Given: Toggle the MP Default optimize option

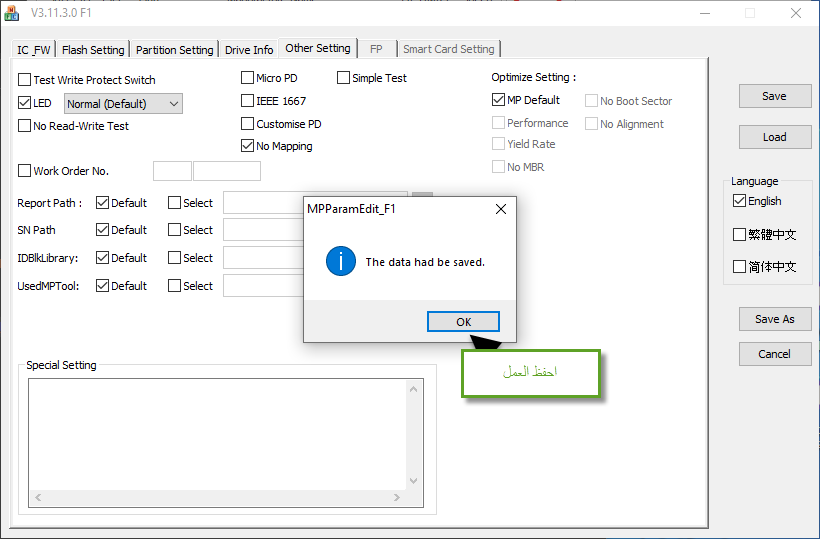Looking at the screenshot, I should (x=499, y=100).
